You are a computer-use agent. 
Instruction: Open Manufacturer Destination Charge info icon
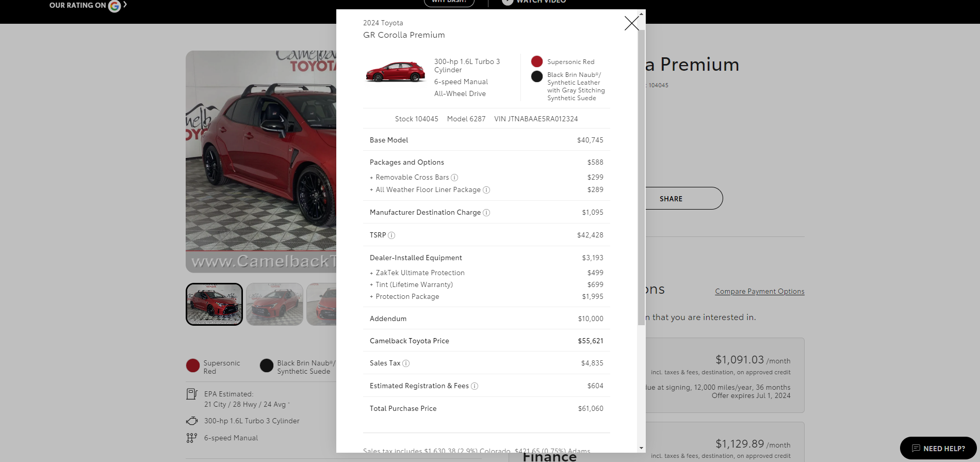coord(486,213)
